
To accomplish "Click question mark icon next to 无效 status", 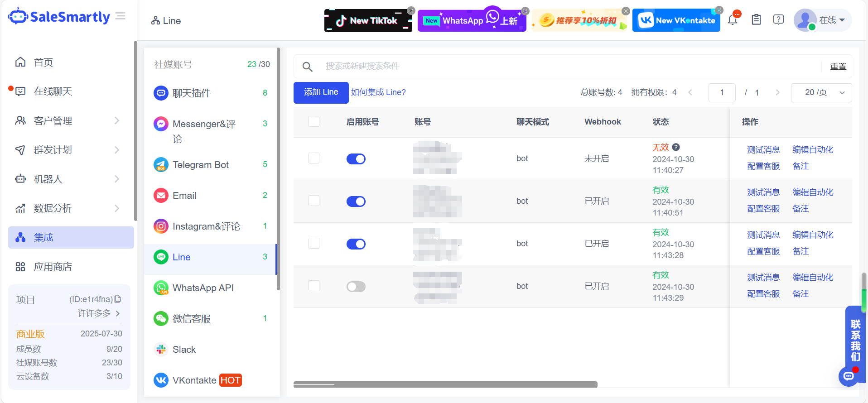I will click(x=676, y=147).
